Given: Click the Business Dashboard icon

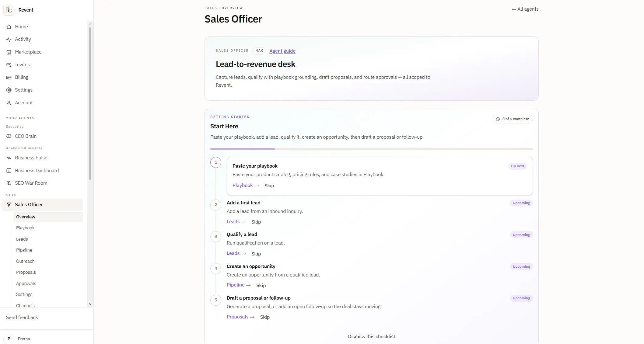Looking at the screenshot, I should point(9,171).
